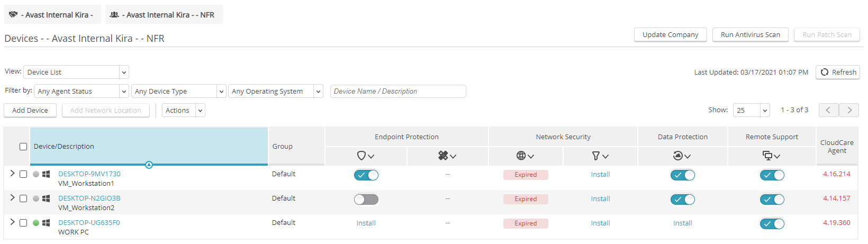The width and height of the screenshot is (868, 244).
Task: Go to the next page arrow
Action: pyautogui.click(x=849, y=110)
